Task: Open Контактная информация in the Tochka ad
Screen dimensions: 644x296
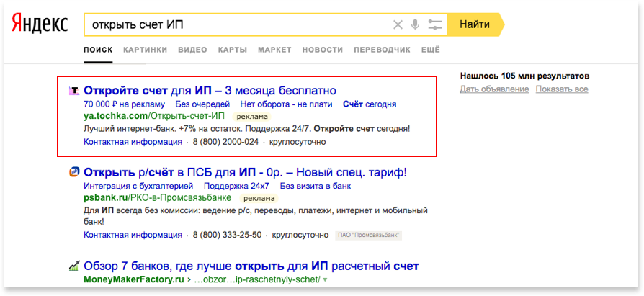Action: 133,142
